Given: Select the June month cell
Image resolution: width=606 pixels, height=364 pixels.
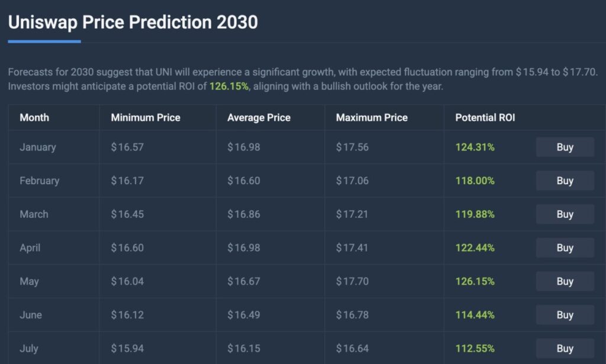Looking at the screenshot, I should coord(31,315).
